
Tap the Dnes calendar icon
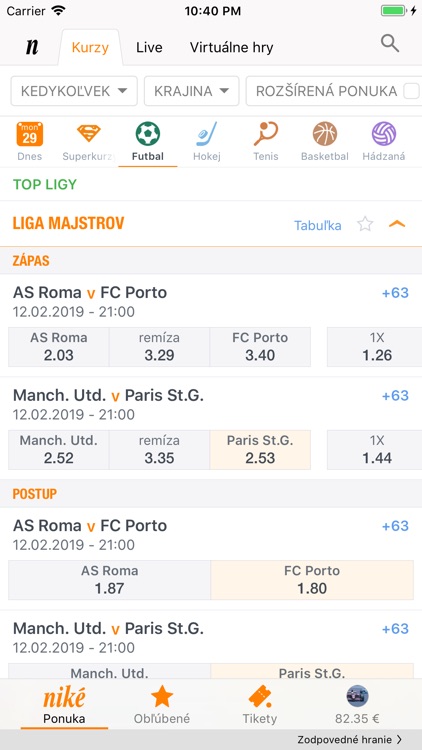[30, 134]
